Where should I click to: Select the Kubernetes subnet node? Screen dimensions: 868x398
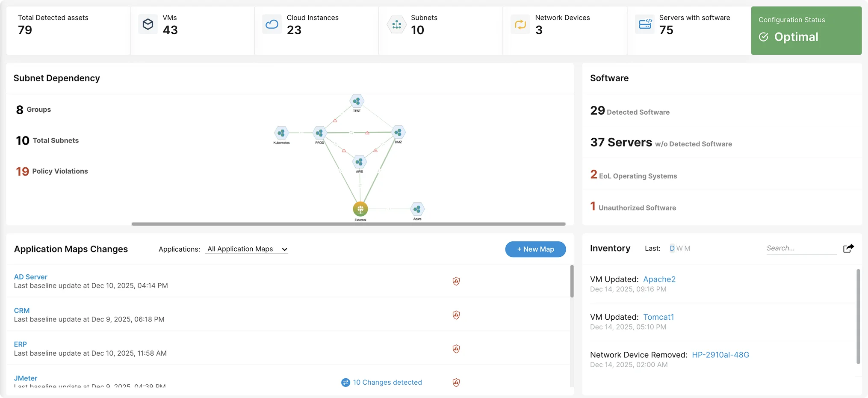(x=281, y=133)
